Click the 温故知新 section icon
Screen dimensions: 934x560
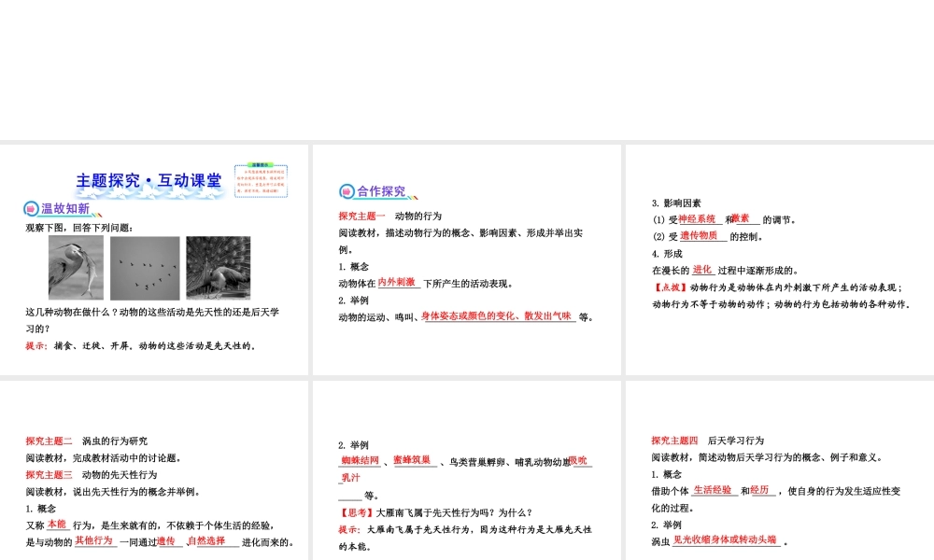click(31, 209)
